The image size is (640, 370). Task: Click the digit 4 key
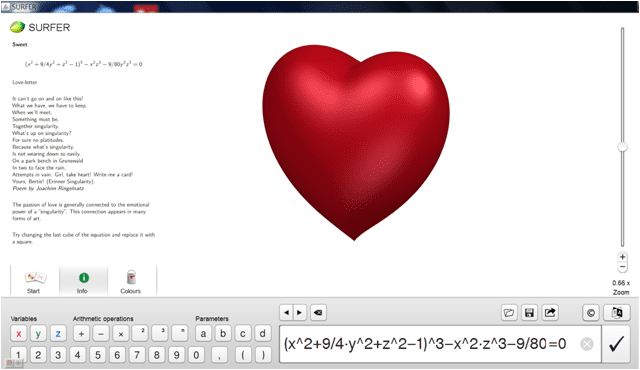click(x=78, y=354)
